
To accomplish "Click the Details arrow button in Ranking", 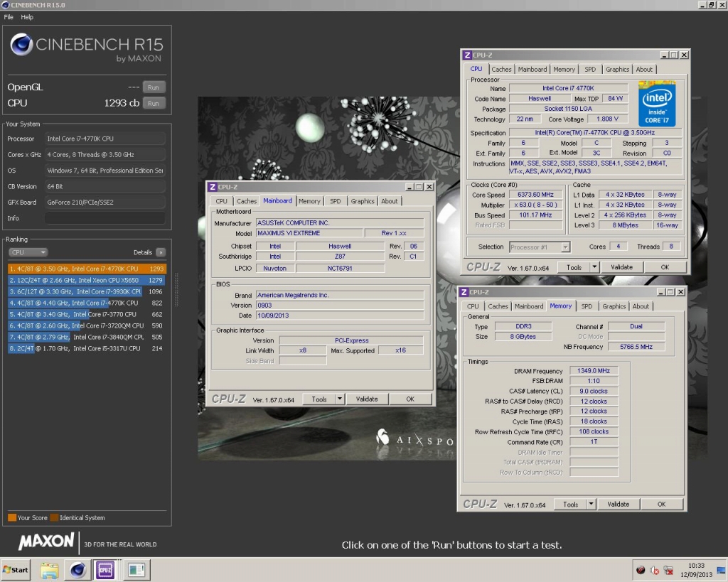I will coord(161,252).
